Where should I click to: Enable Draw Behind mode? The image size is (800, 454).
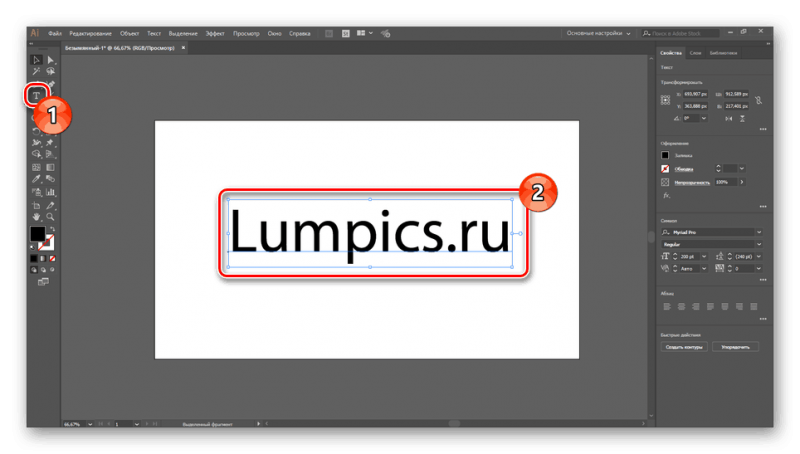click(43, 270)
